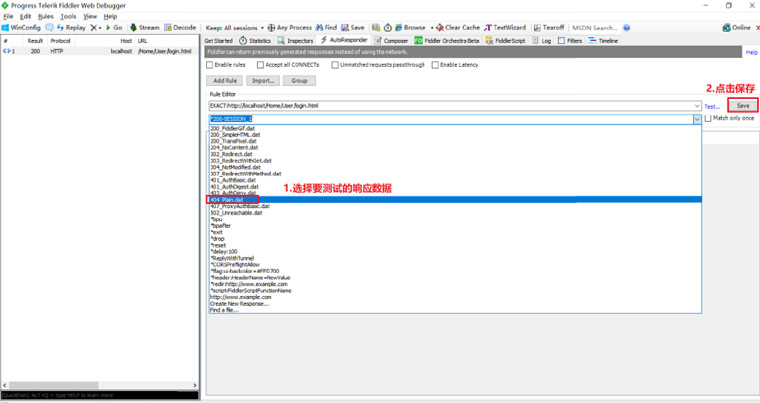Click the Import... button
This screenshot has height=403, width=760.
pos(263,81)
